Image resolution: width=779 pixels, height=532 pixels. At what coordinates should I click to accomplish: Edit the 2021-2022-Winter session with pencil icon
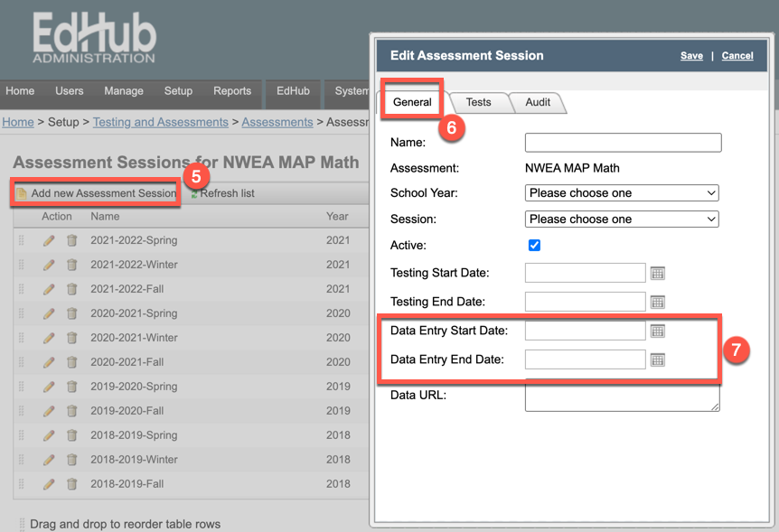click(x=49, y=266)
